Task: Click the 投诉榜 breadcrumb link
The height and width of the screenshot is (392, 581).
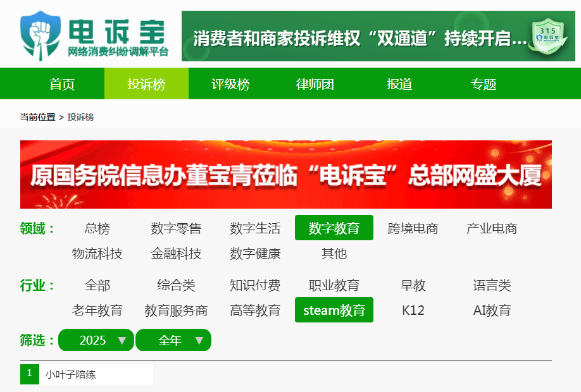Action: click(x=81, y=117)
